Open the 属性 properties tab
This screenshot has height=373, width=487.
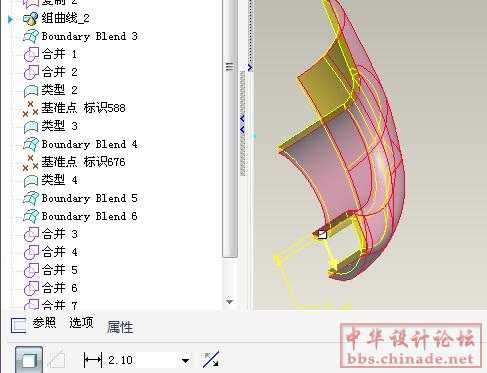click(x=120, y=327)
